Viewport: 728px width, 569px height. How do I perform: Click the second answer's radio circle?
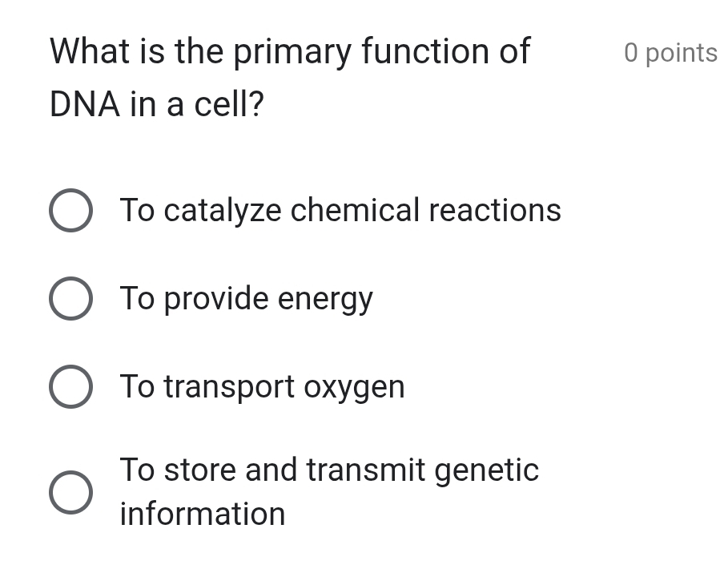pos(70,298)
